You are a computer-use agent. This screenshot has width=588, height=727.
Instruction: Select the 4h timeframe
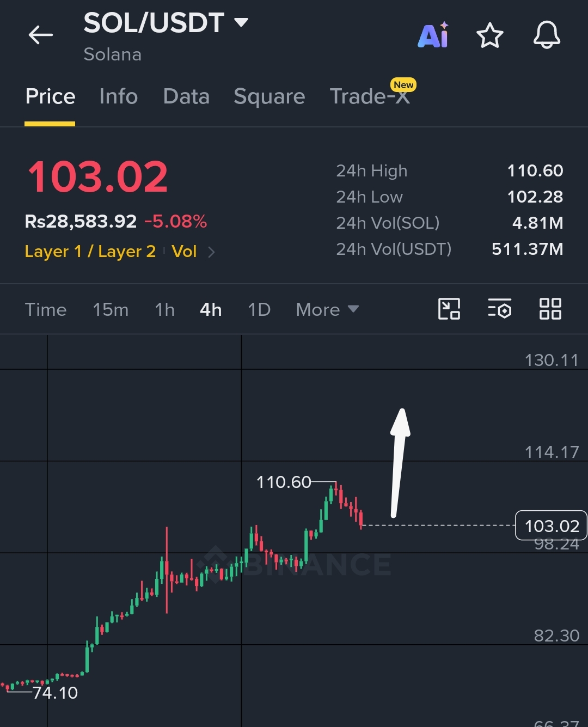[211, 309]
